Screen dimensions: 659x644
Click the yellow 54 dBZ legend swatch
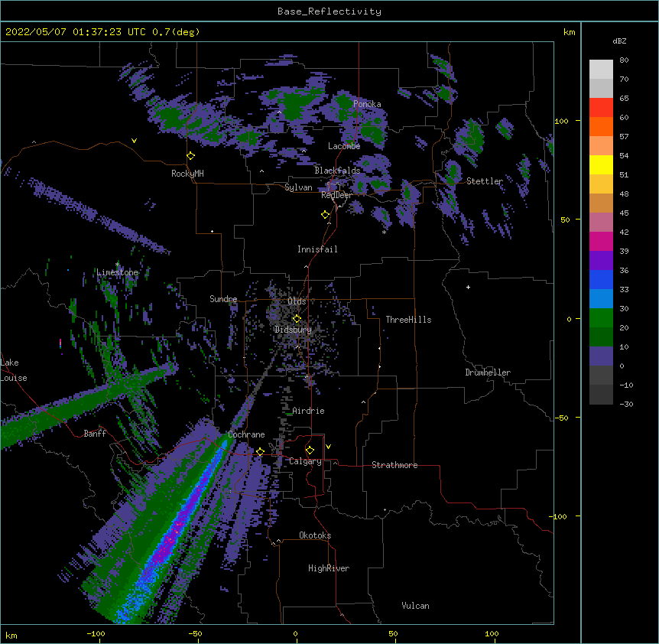[601, 164]
